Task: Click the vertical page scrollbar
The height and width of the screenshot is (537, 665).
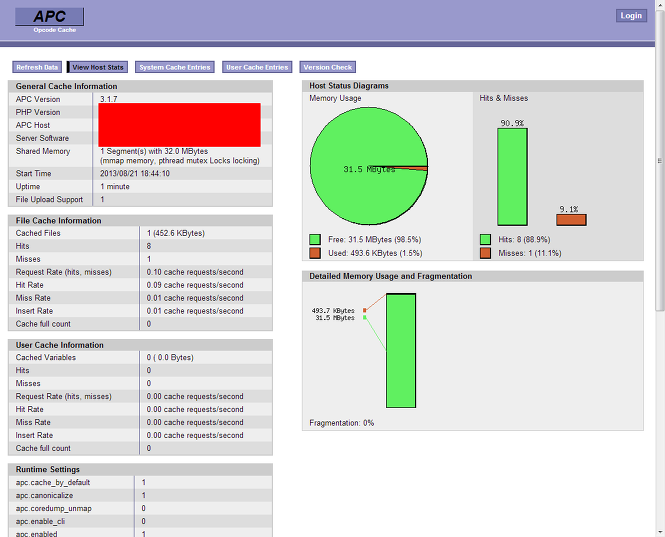Action: pyautogui.click(x=660, y=161)
